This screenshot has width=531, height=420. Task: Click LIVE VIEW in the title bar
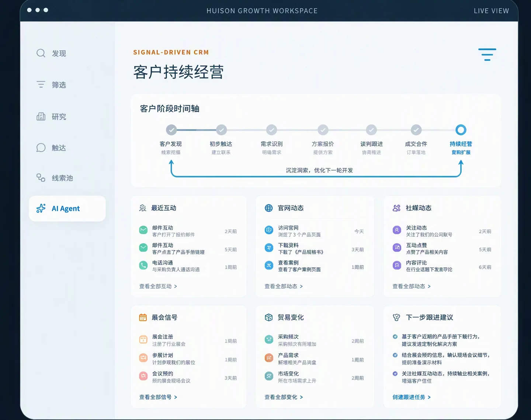[x=491, y=11]
